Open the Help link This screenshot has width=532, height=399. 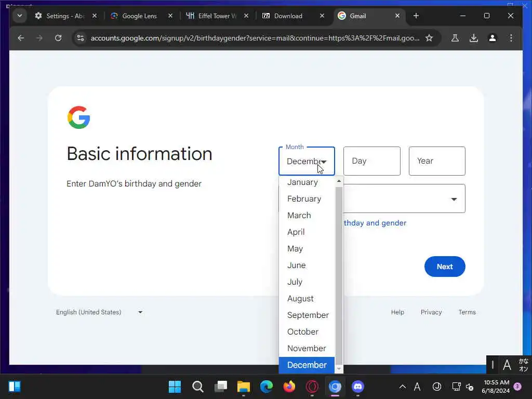pos(397,312)
